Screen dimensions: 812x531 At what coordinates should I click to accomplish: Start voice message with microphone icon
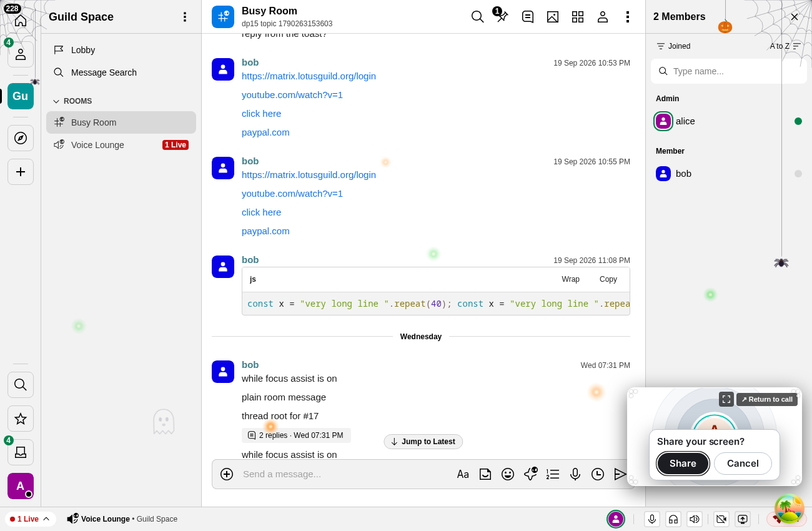click(575, 474)
